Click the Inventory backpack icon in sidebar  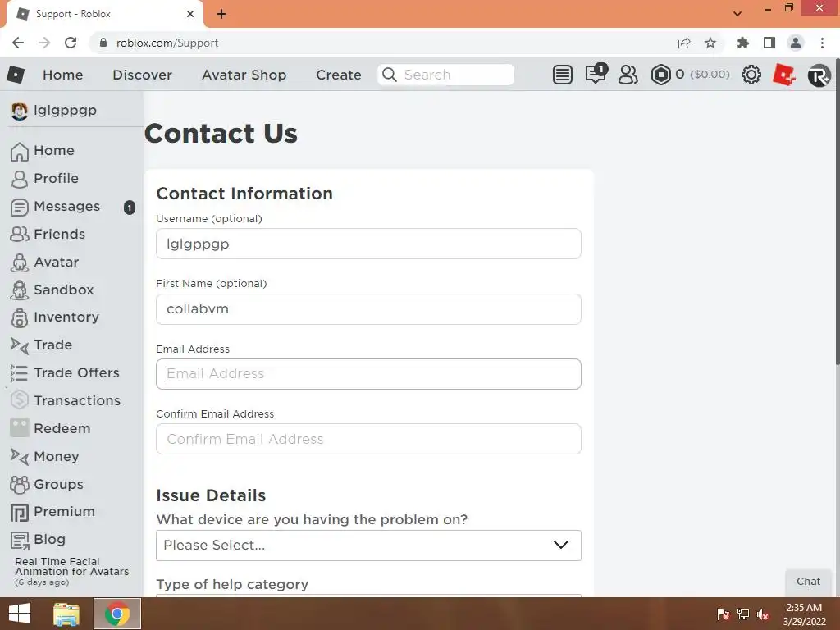pos(20,317)
